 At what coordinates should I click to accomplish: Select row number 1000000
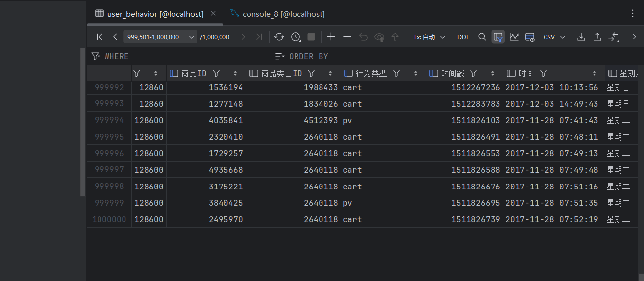pos(109,219)
